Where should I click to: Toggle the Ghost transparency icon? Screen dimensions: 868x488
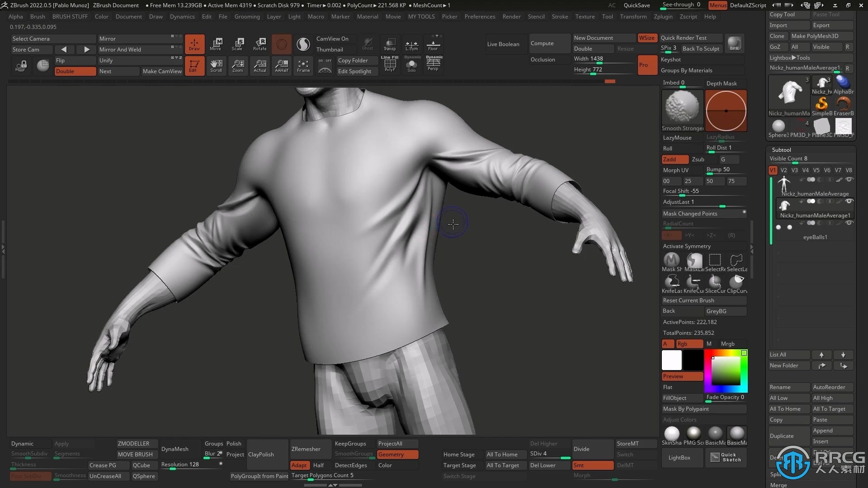pos(368,44)
